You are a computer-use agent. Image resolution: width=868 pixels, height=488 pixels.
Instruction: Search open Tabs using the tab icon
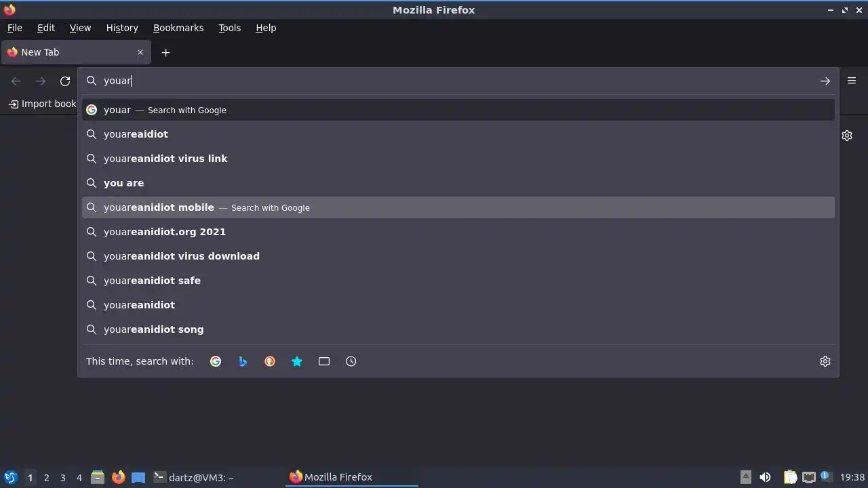click(x=324, y=361)
